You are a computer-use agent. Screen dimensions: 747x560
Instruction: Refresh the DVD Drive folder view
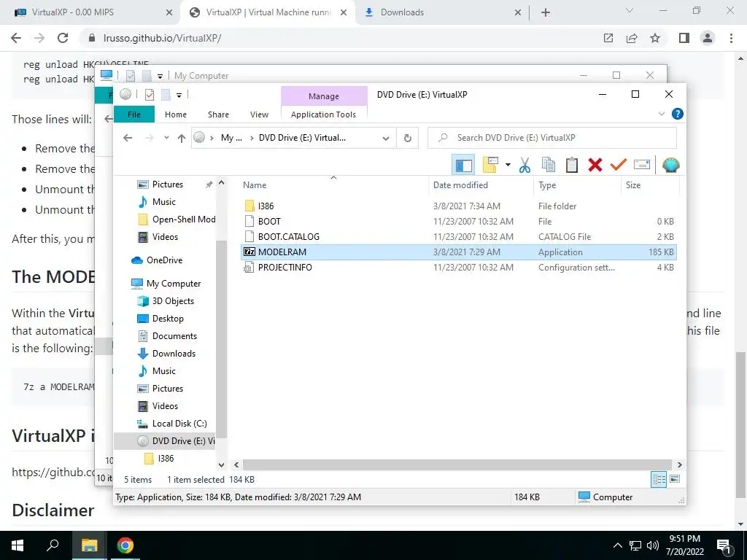pyautogui.click(x=407, y=138)
